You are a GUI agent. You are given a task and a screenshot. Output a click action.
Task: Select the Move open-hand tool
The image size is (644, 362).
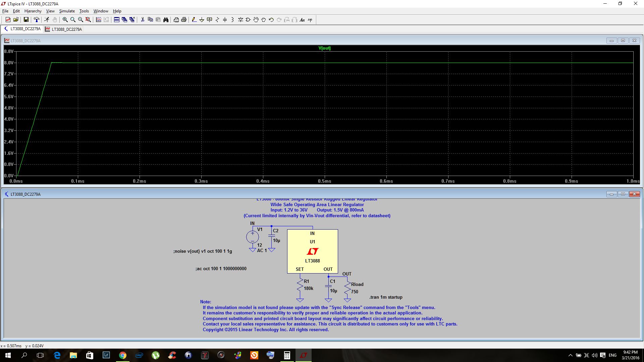(256, 20)
